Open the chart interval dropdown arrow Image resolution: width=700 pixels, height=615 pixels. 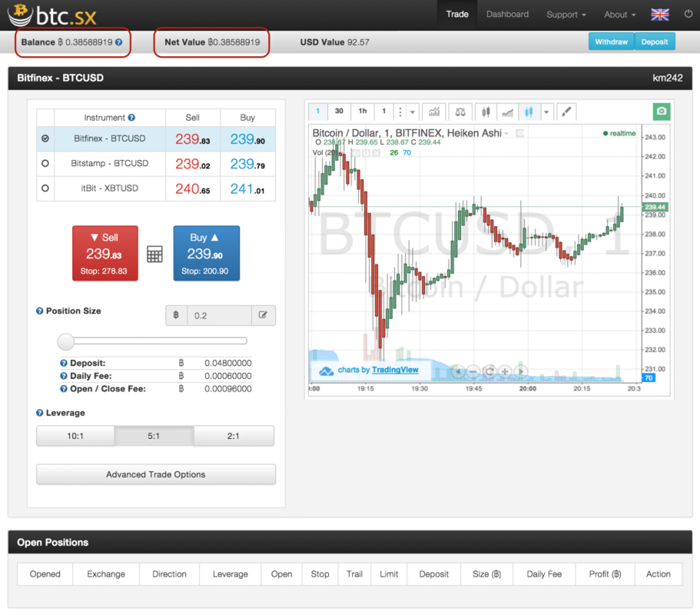413,112
